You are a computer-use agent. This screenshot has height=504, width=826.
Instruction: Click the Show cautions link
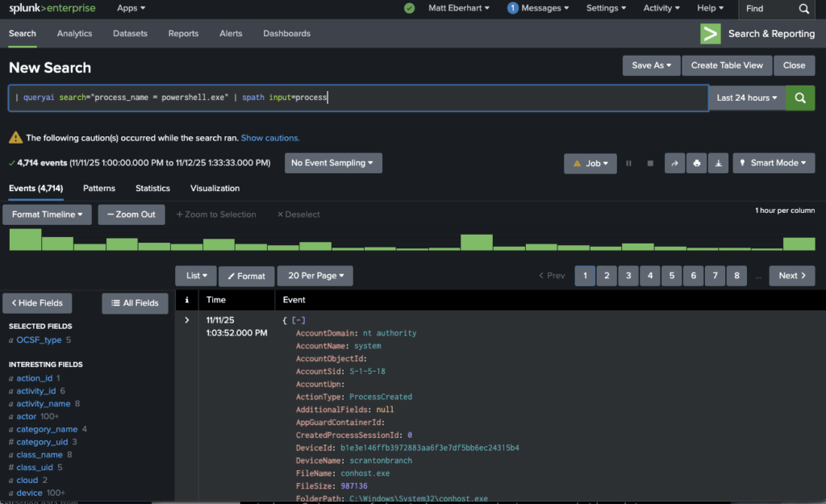point(270,137)
